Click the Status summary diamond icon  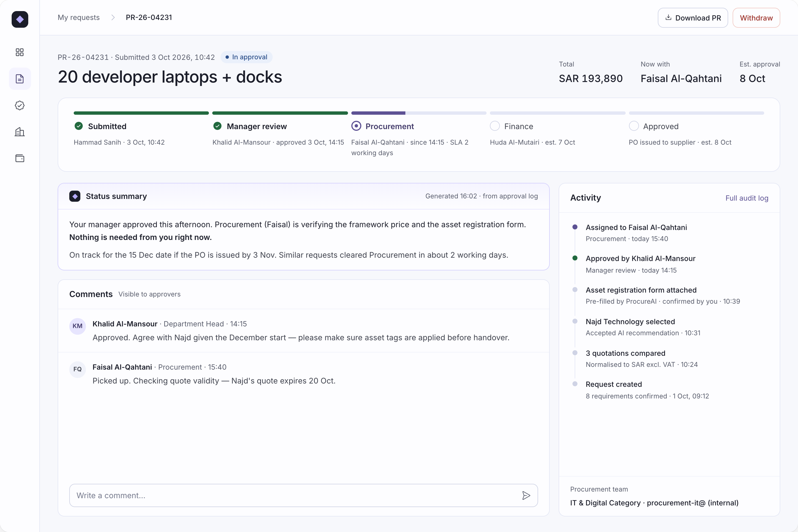tap(75, 196)
